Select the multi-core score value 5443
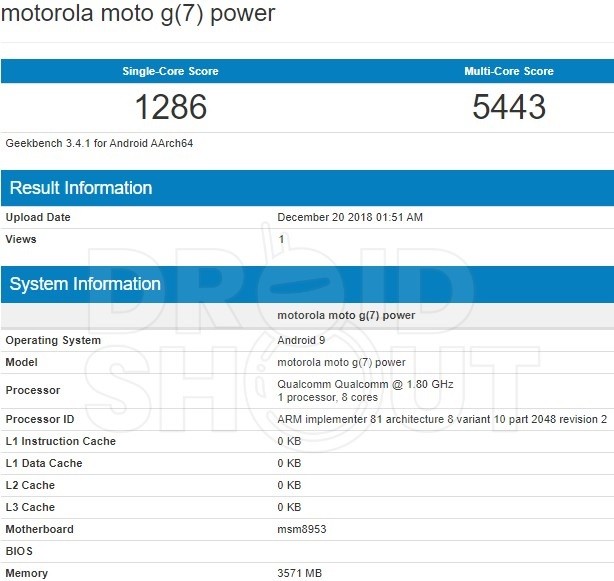 (509, 107)
